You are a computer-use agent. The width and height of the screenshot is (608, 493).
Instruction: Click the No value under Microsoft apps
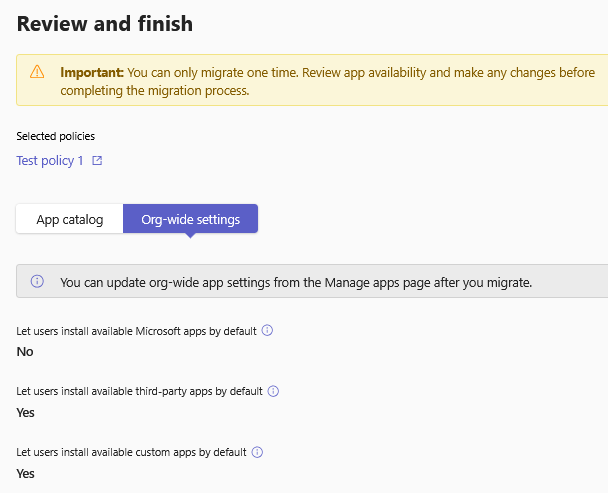tap(25, 352)
